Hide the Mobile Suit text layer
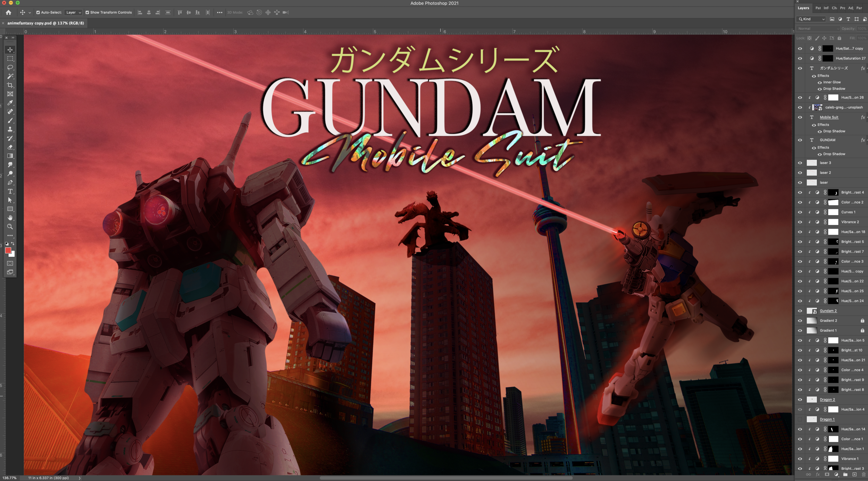 pyautogui.click(x=800, y=117)
